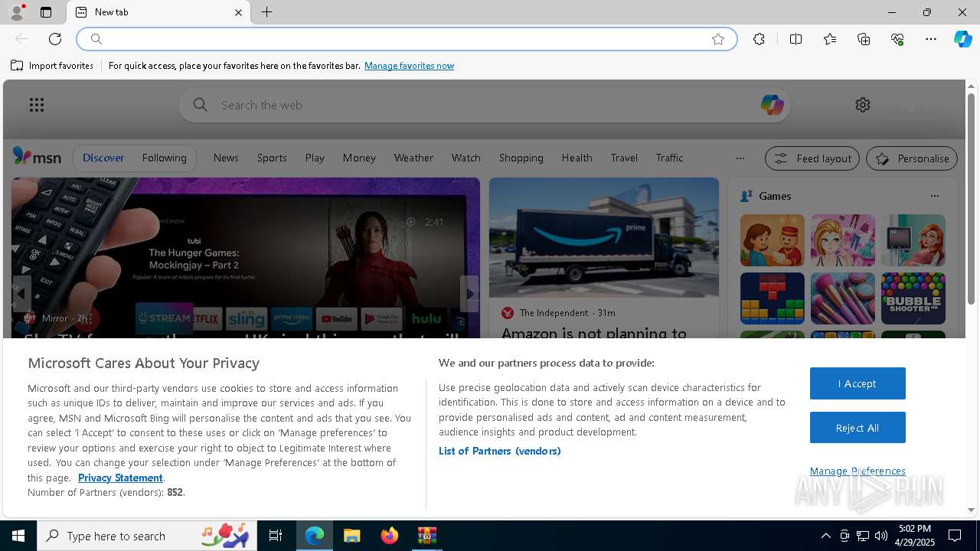Viewport: 980px width, 551px height.
Task: Open Manage favorites now link
Action: click(409, 66)
